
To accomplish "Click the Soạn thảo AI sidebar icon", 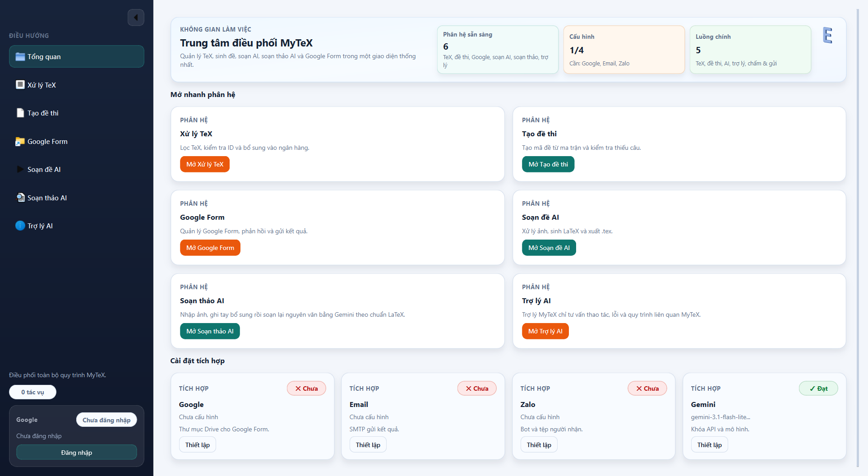I will point(20,198).
